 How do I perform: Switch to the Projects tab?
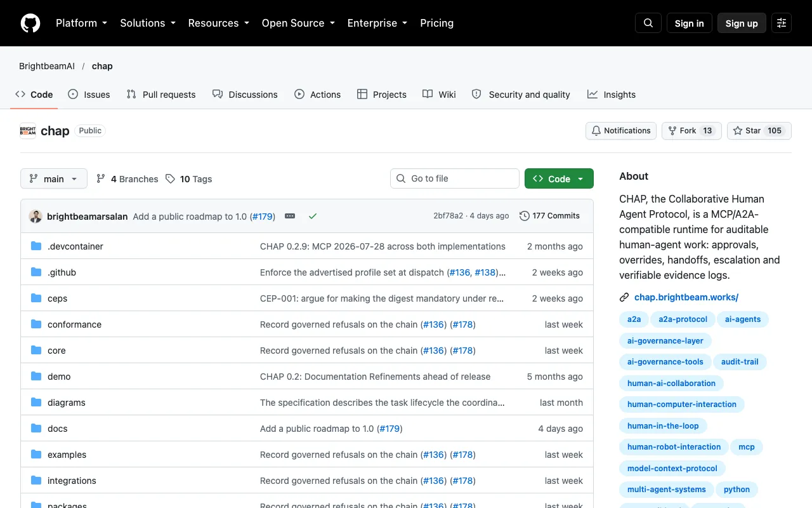381,95
